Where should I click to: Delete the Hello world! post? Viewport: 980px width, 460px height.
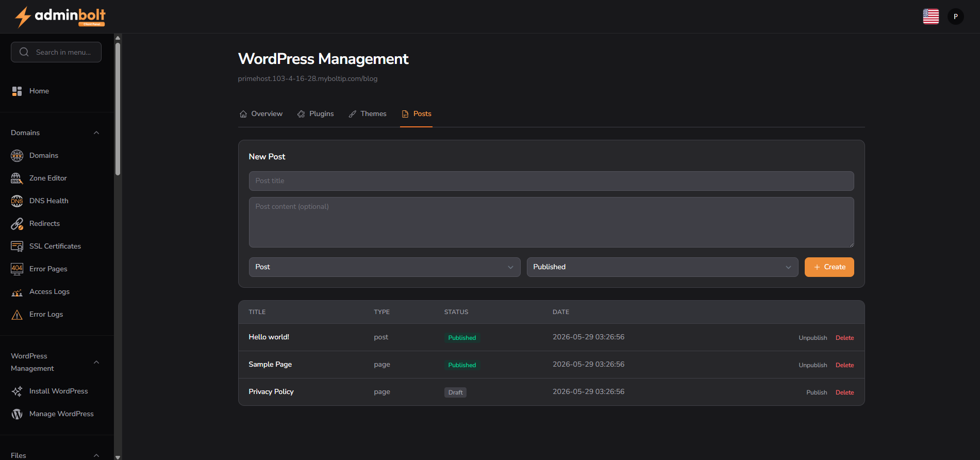[x=844, y=338]
